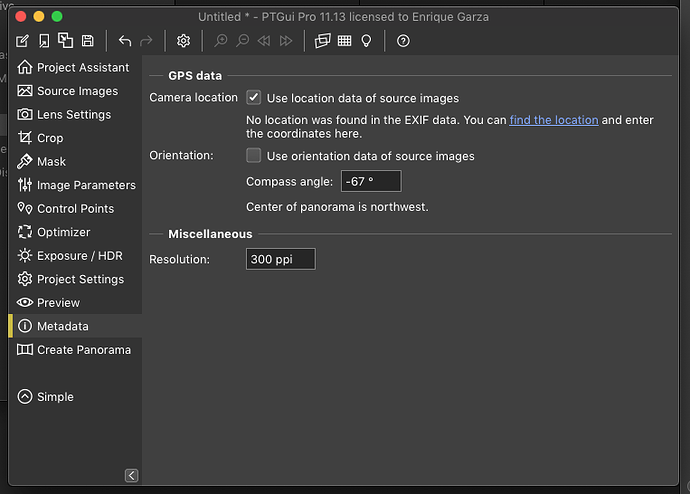690x494 pixels.
Task: Collapse the sidebar with the arrow button
Action: (x=131, y=475)
